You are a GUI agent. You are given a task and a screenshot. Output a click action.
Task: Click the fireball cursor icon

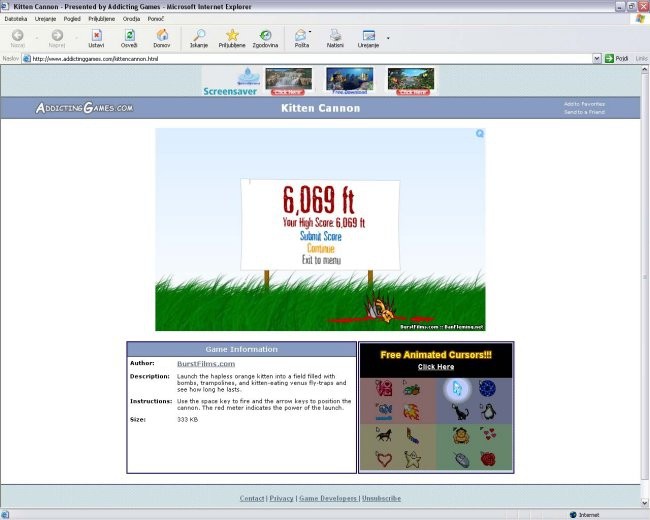tap(412, 412)
